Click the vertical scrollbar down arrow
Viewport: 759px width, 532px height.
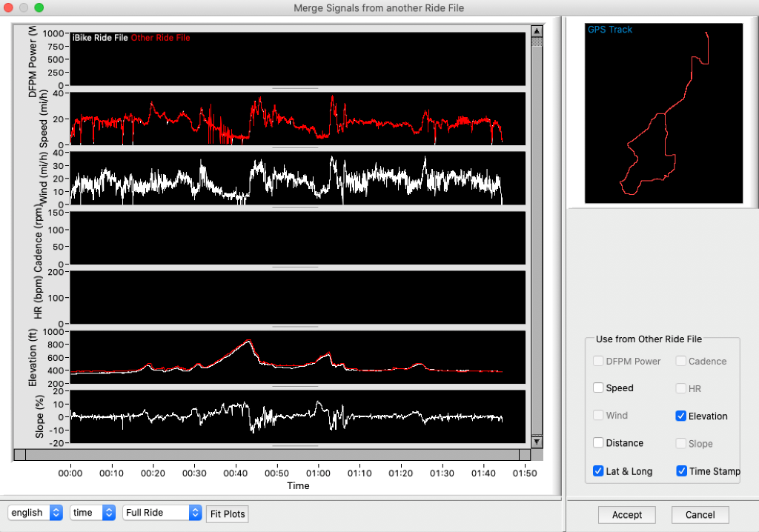pyautogui.click(x=537, y=442)
